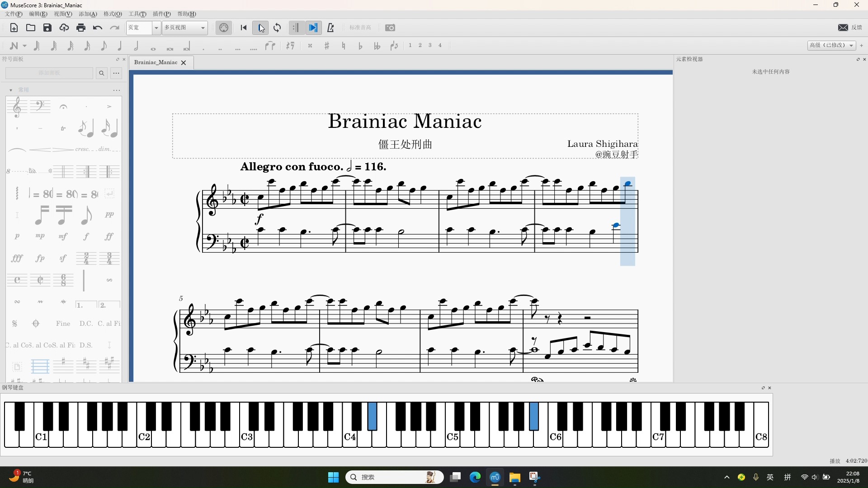Open the Plugins menu
868x488 pixels.
(161, 14)
